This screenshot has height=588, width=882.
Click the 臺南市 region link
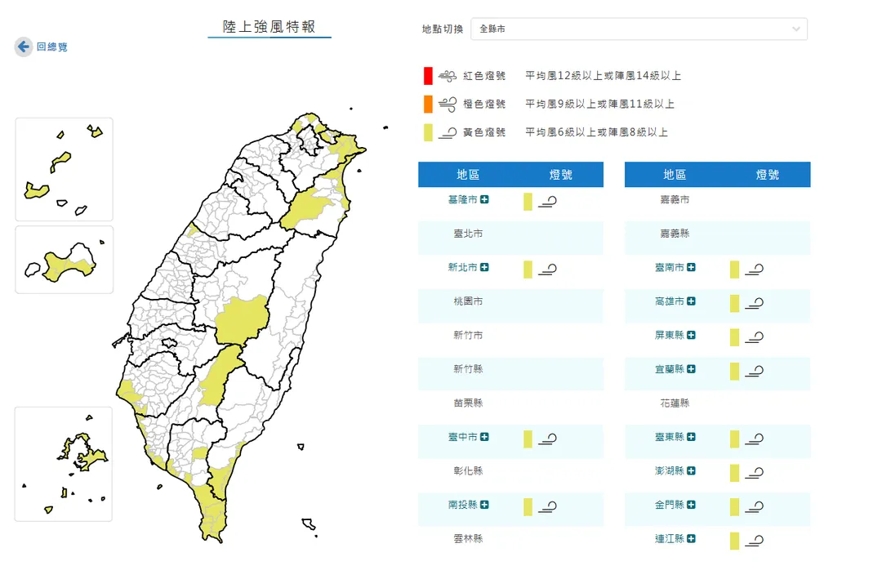click(670, 267)
